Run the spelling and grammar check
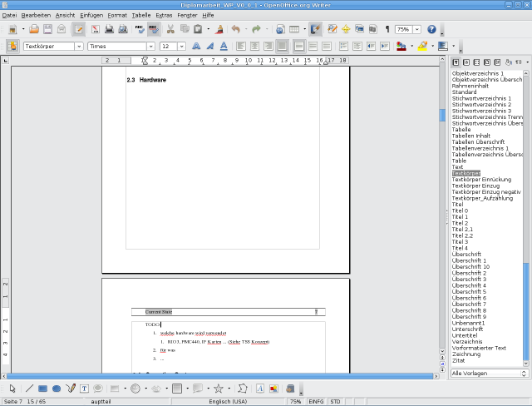 tap(140, 29)
